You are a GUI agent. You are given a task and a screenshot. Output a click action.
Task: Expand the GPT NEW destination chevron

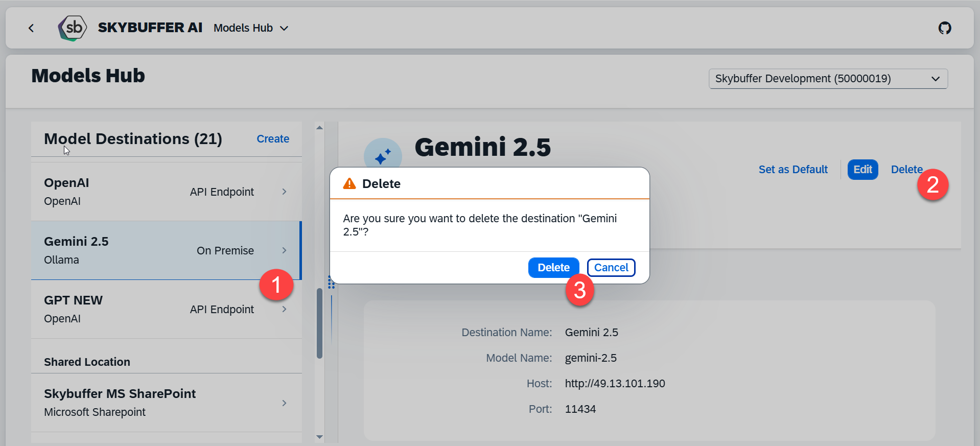click(x=284, y=309)
